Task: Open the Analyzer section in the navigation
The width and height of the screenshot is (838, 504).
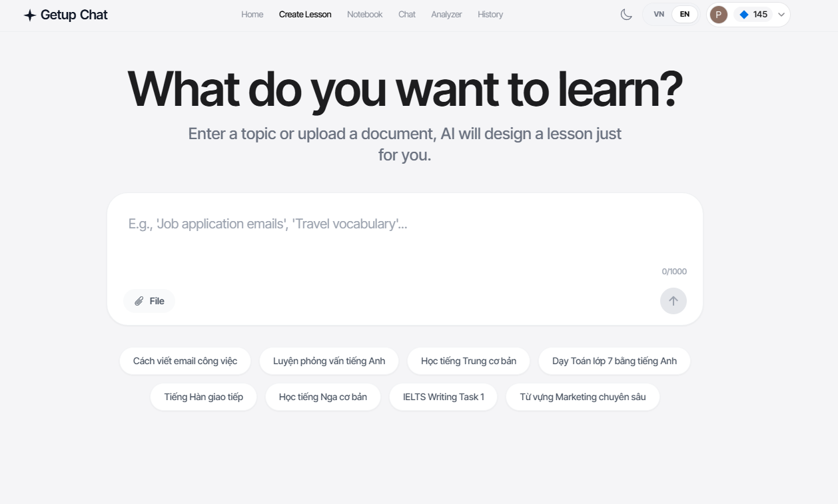Action: [x=446, y=14]
